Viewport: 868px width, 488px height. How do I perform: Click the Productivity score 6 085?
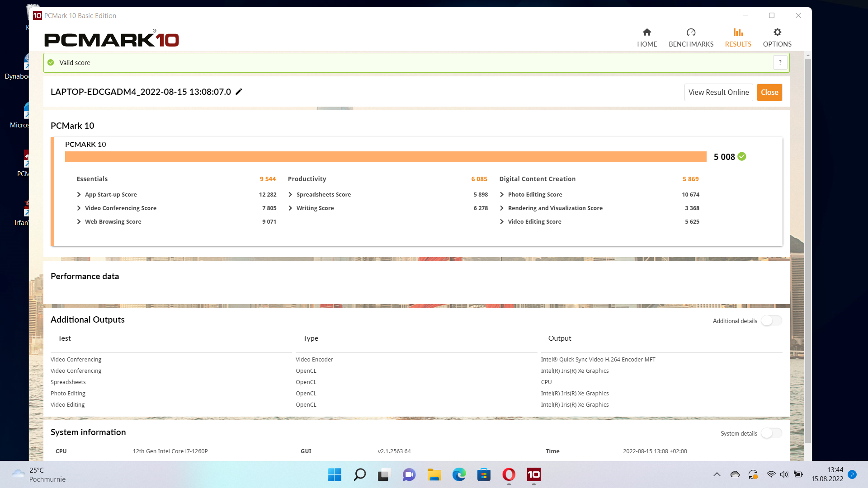[x=479, y=179]
